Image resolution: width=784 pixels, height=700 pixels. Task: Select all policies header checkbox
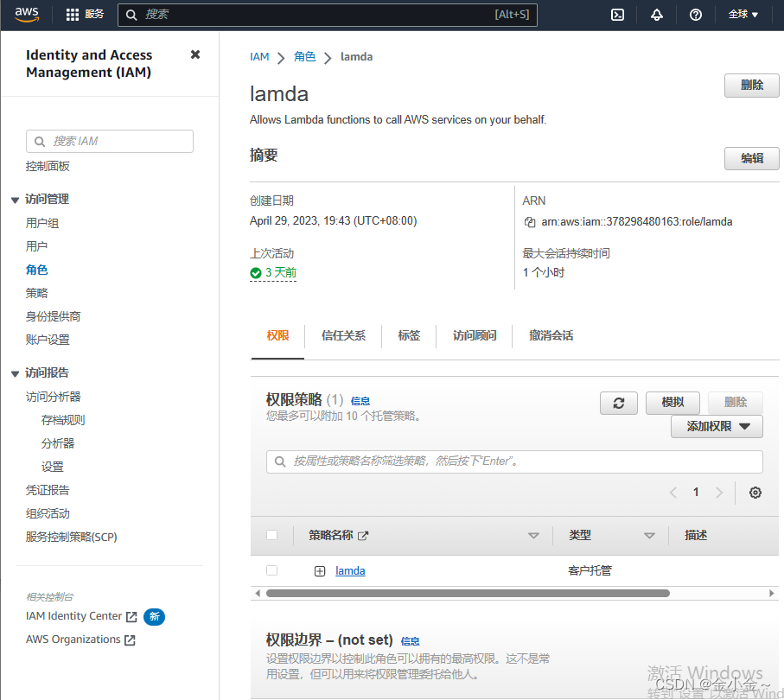[272, 535]
